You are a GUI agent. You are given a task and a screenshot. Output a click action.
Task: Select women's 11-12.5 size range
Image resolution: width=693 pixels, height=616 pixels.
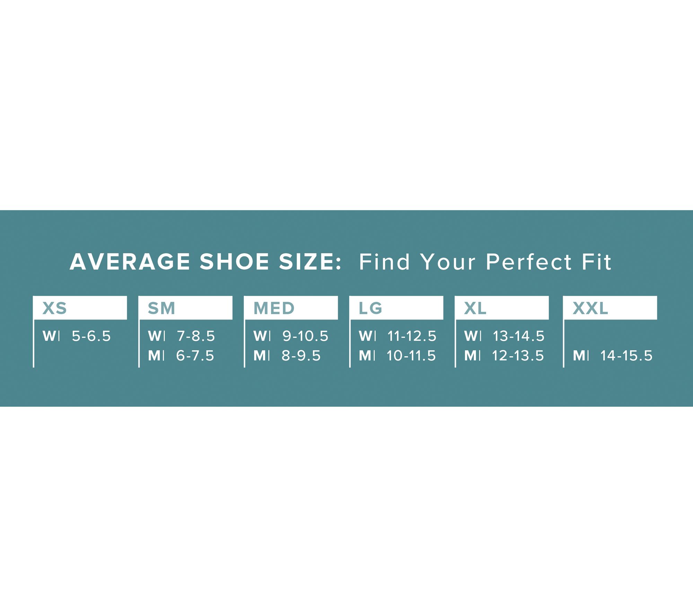(412, 336)
